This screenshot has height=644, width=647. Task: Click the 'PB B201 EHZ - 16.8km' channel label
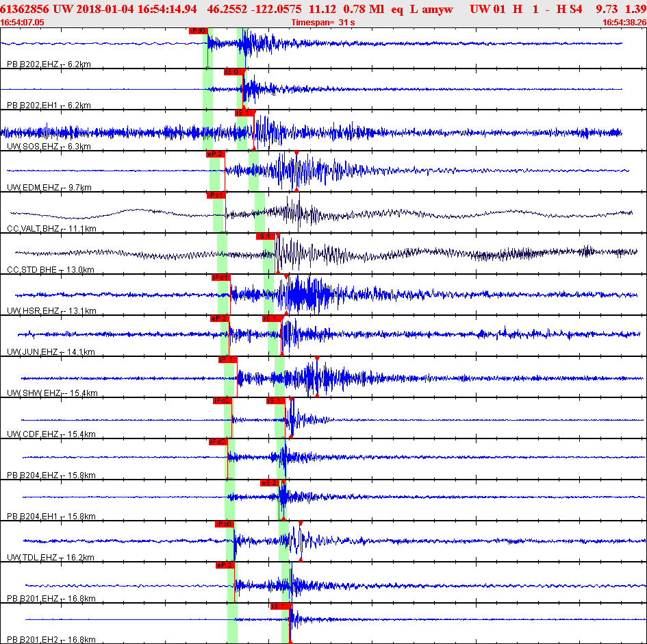click(x=51, y=598)
